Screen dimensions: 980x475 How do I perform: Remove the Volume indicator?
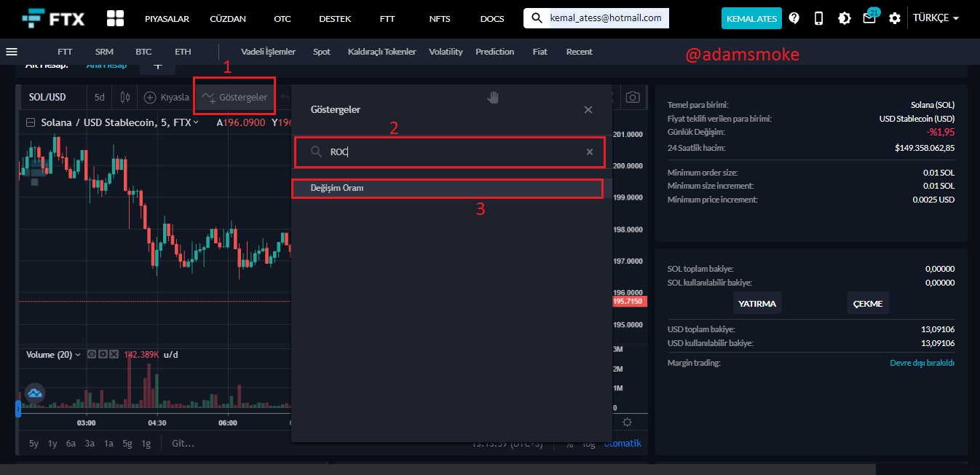tap(114, 354)
